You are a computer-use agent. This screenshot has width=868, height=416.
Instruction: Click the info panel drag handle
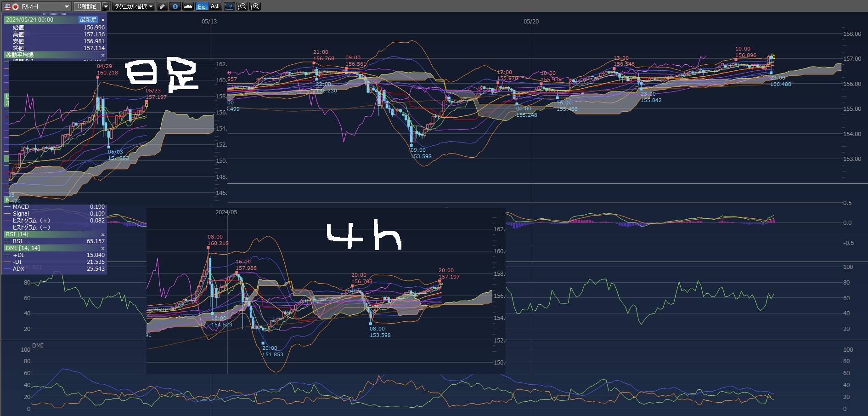(54, 14)
